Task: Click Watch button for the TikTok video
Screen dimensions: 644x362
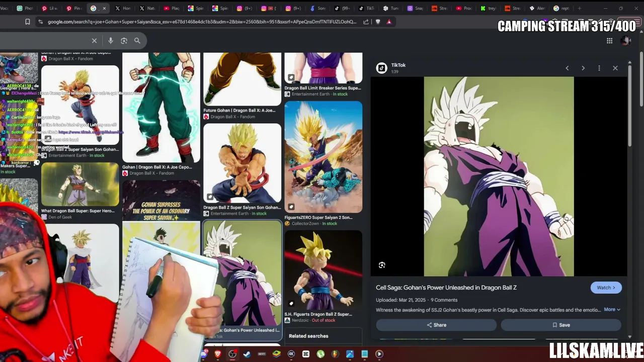Action: click(x=606, y=288)
